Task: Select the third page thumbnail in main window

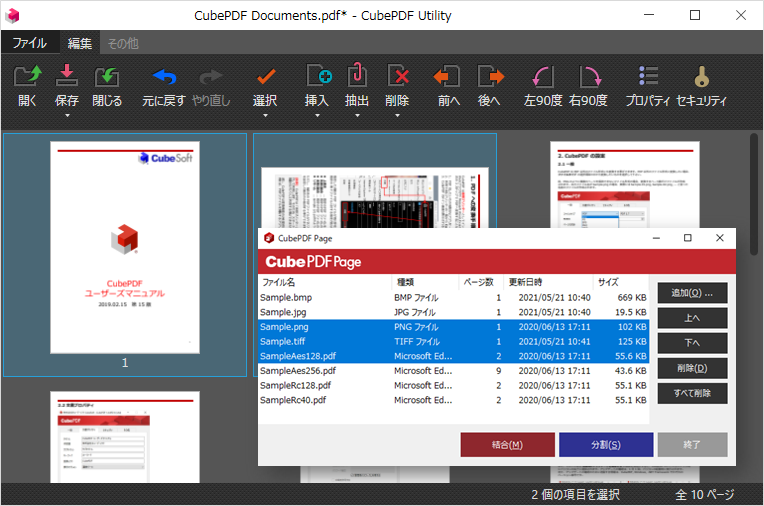Action: [x=625, y=184]
